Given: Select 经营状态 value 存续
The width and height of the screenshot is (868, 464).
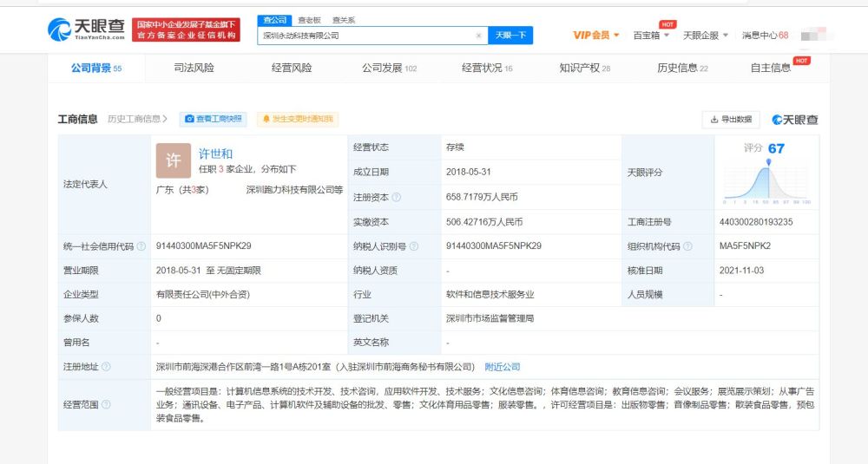Looking at the screenshot, I should click(455, 147).
